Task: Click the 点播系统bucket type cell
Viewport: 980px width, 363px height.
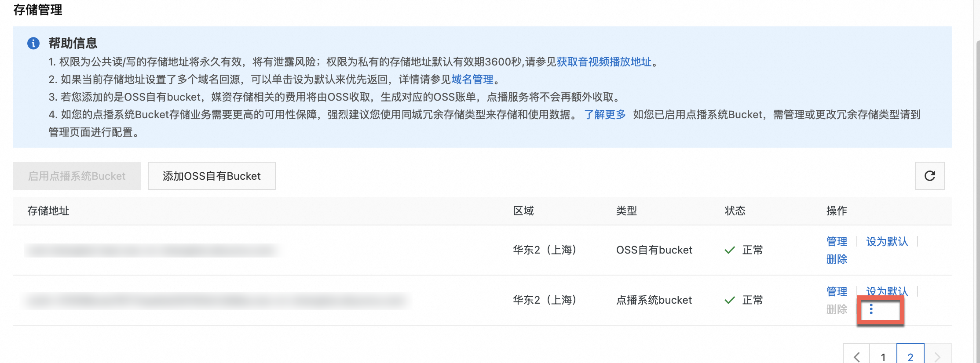Action: click(x=654, y=300)
